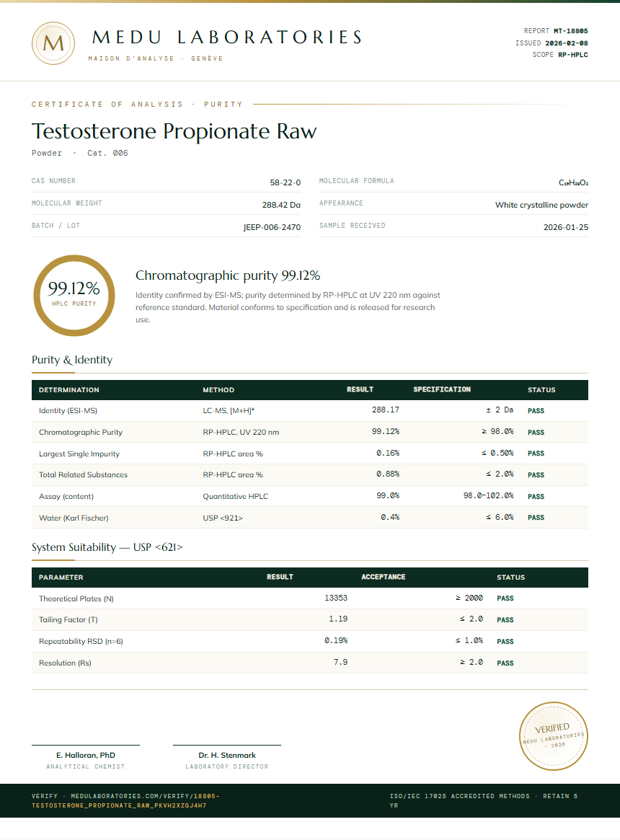
Task: Click the METHOD column header
Action: (x=218, y=390)
